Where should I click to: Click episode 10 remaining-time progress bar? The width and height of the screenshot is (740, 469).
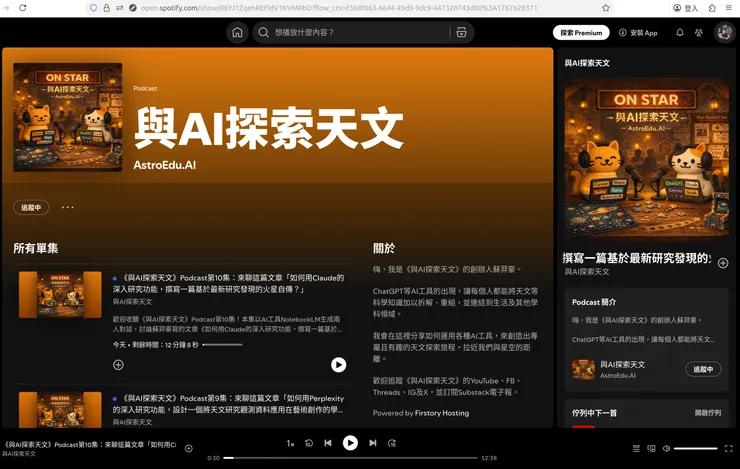(x=222, y=344)
